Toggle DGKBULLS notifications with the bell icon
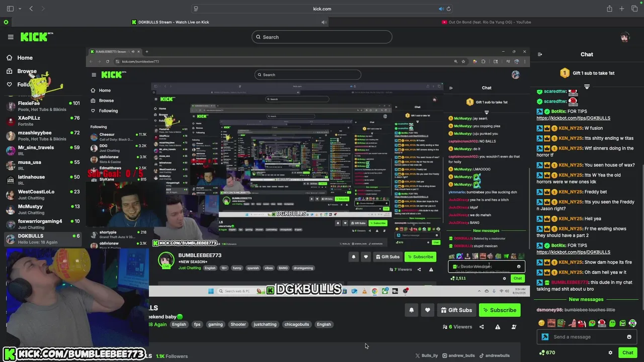 point(411,310)
